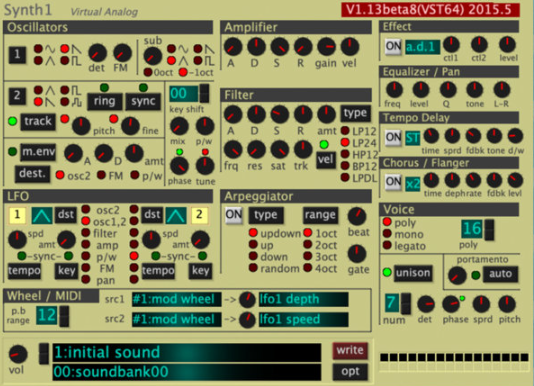Click the ST tempo delay mode indicator

[413, 138]
